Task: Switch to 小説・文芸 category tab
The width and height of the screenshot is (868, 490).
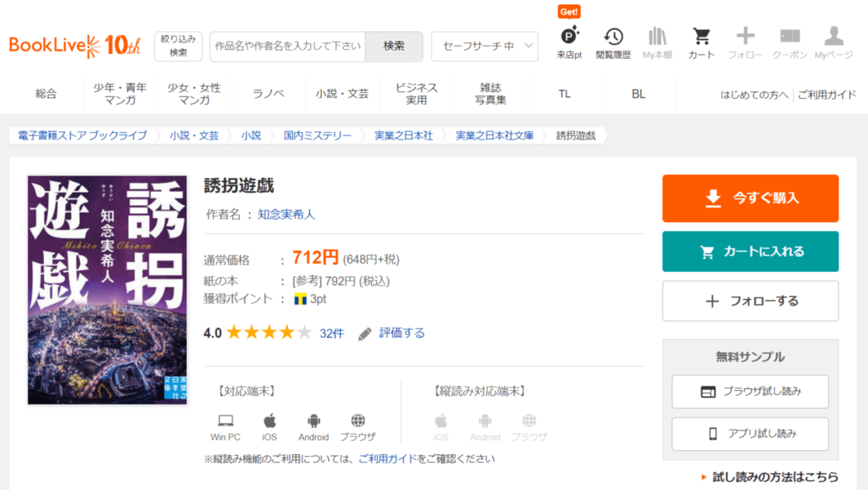Action: (x=342, y=94)
